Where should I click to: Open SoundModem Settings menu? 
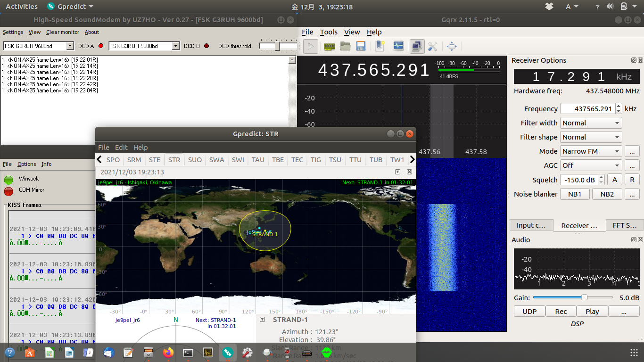pos(13,32)
